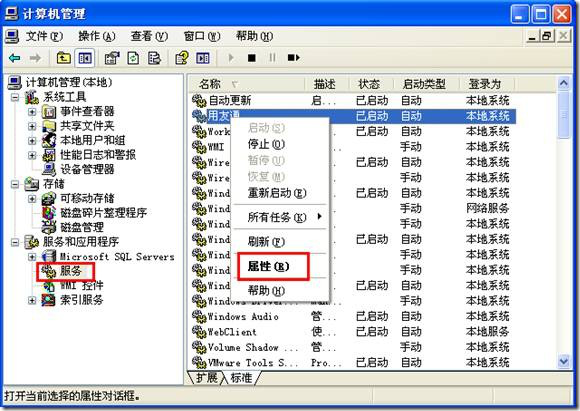The height and width of the screenshot is (411, 580).
Task: Click the Up one level folder icon
Action: 64,58
